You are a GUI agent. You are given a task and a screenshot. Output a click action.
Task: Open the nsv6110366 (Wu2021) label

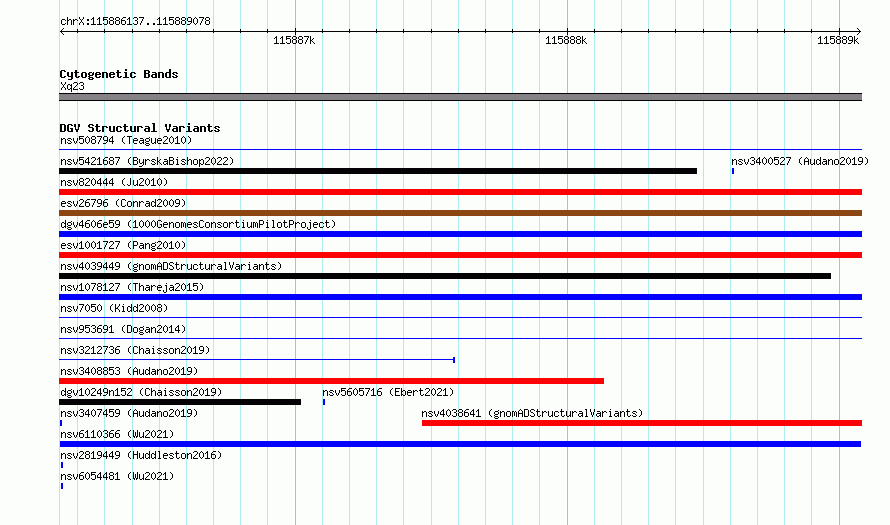(117, 434)
